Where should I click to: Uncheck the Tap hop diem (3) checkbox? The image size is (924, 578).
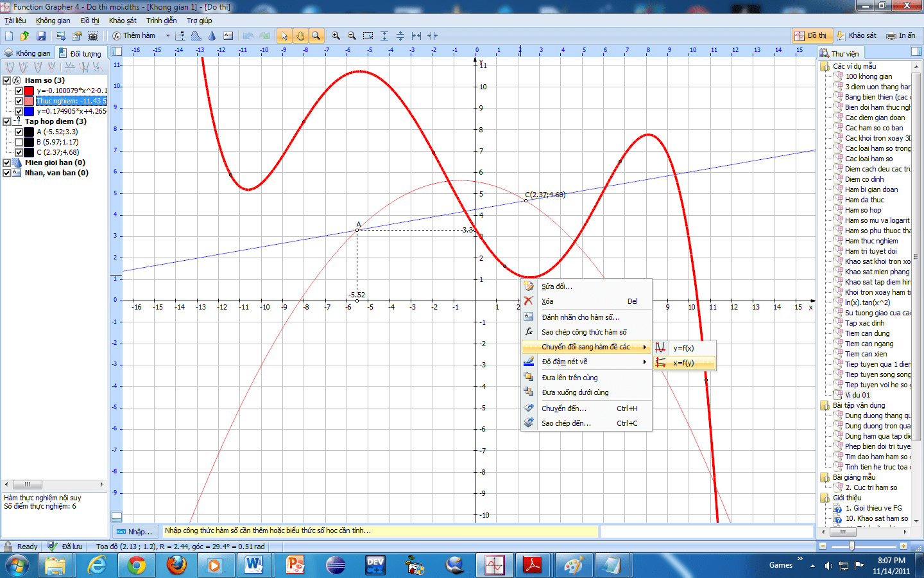pyautogui.click(x=7, y=121)
